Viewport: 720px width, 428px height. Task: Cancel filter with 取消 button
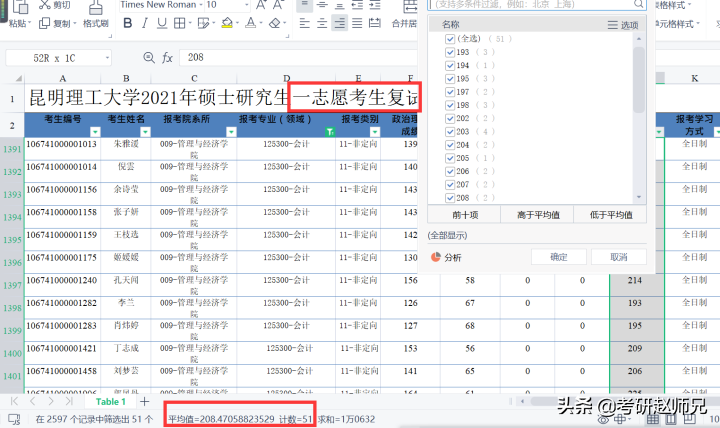pos(619,257)
